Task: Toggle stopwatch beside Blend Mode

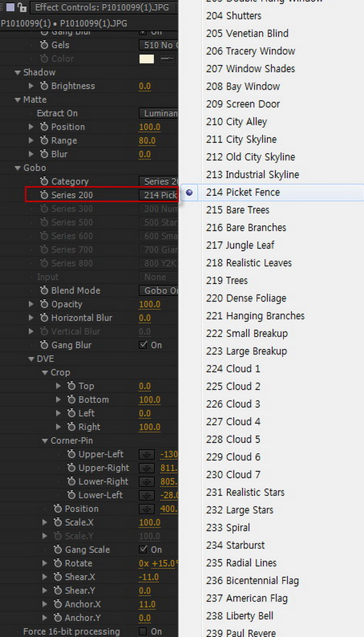Action: [44, 291]
